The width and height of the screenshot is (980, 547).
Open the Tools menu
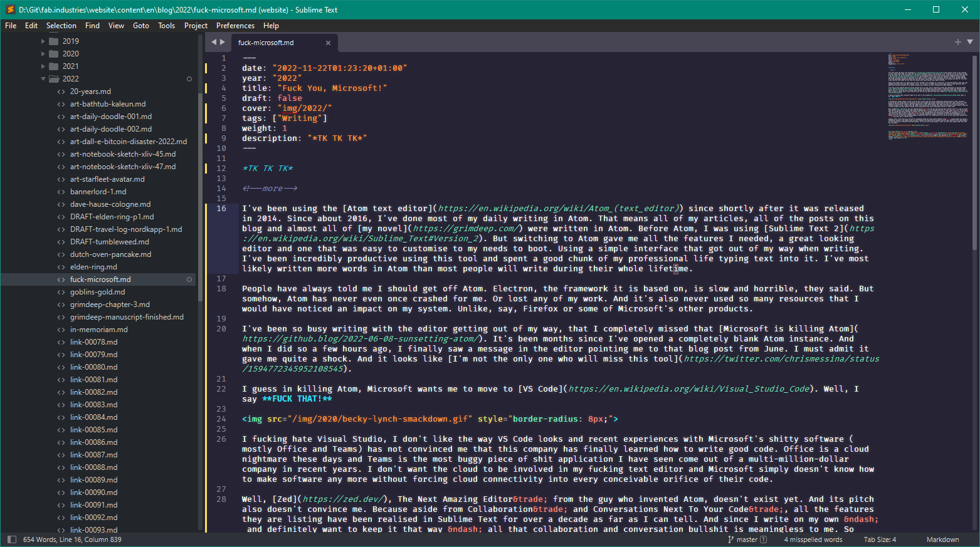pyautogui.click(x=166, y=26)
